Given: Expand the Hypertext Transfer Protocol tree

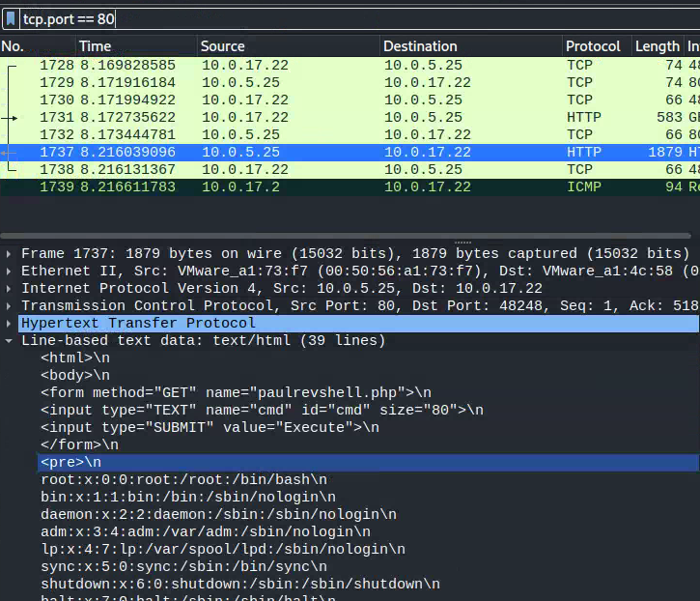Looking at the screenshot, I should [10, 324].
